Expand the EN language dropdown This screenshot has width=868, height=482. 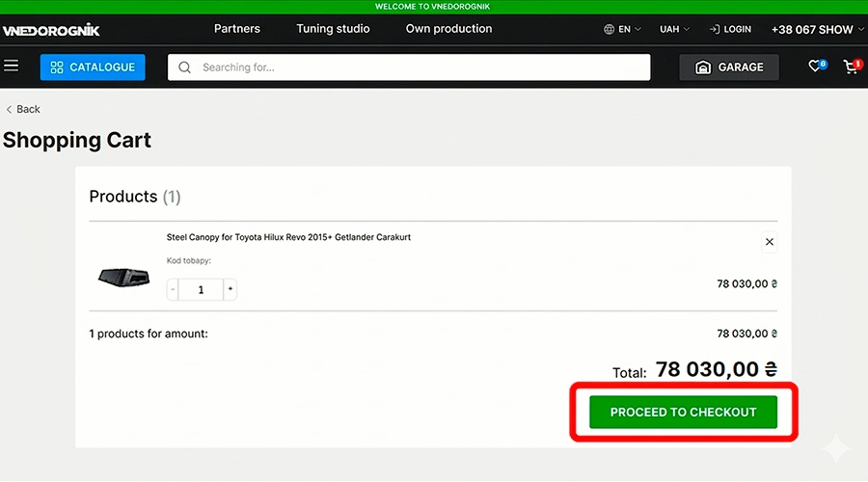pyautogui.click(x=623, y=29)
